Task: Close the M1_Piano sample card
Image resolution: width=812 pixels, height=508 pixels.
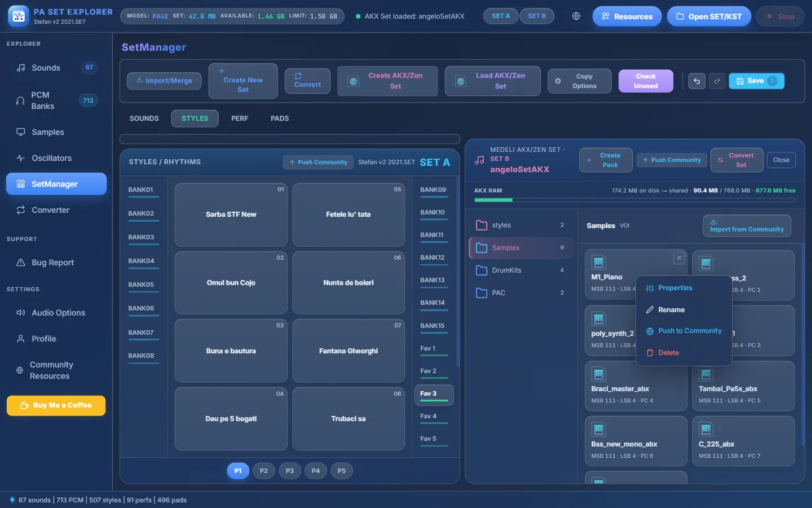Action: pyautogui.click(x=679, y=258)
